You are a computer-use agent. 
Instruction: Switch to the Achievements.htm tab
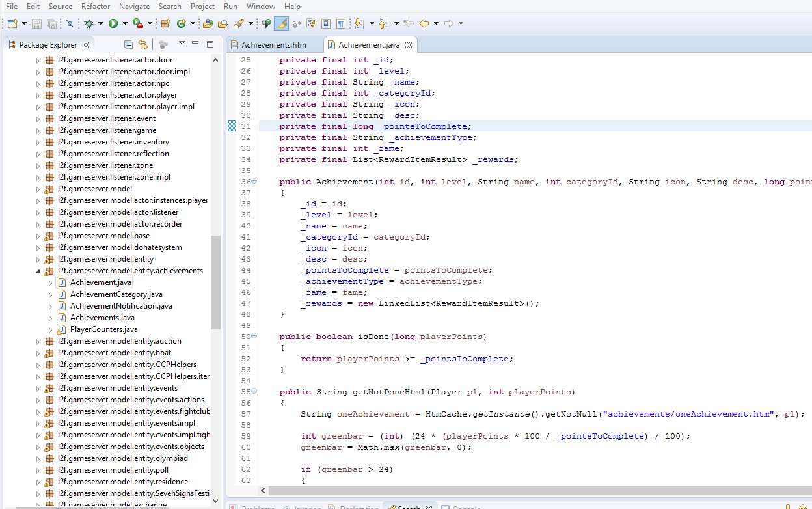coord(273,45)
